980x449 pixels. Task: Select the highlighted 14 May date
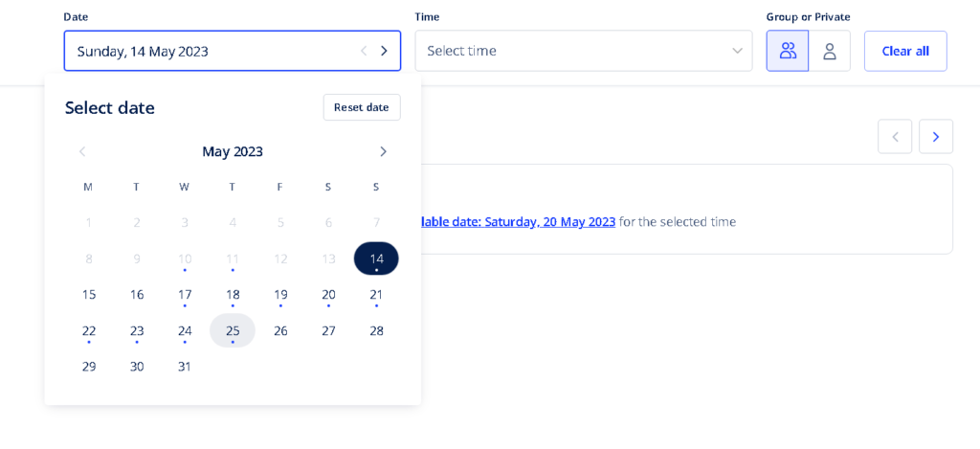(376, 258)
